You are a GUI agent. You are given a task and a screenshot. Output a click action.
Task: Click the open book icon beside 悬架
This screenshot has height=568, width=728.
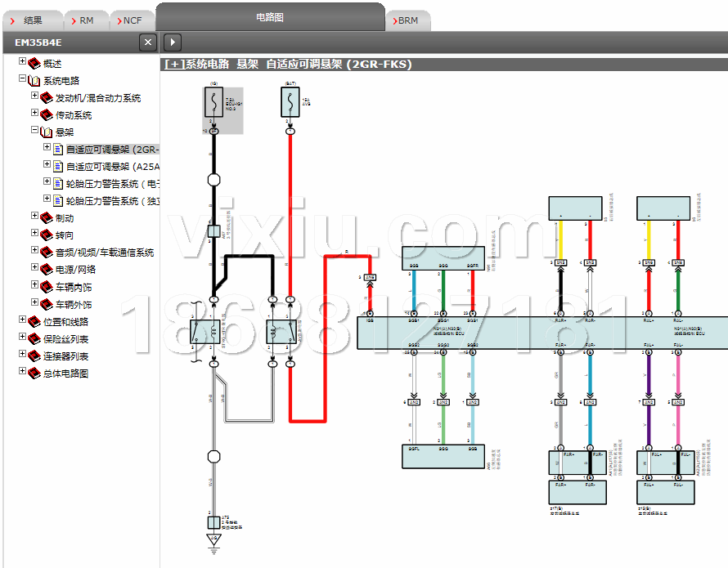click(46, 132)
